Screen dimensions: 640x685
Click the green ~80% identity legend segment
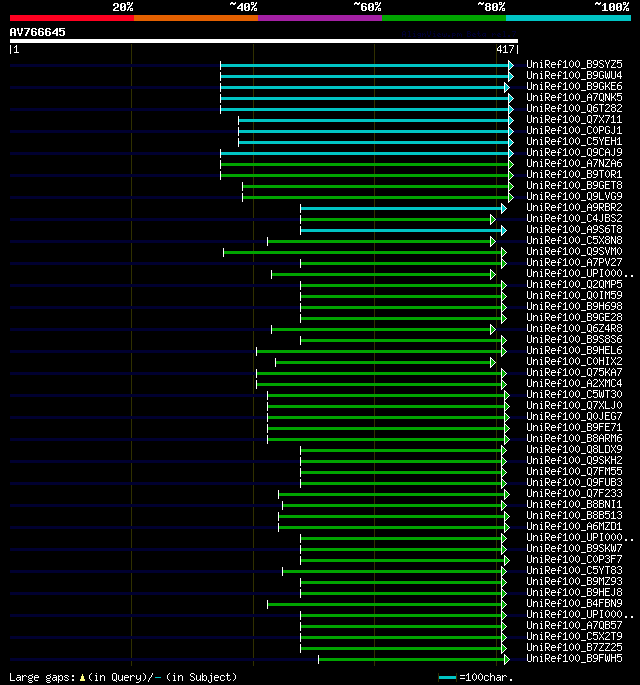(x=444, y=18)
